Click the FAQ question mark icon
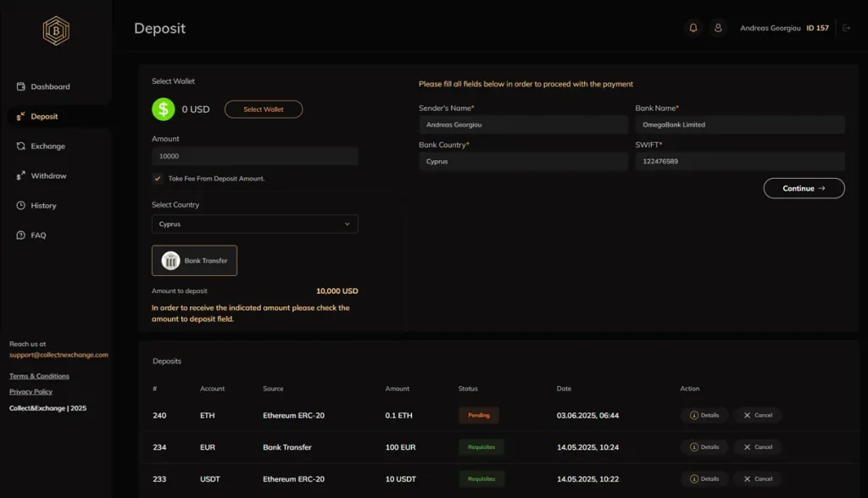This screenshot has width=868, height=498. 21,235
